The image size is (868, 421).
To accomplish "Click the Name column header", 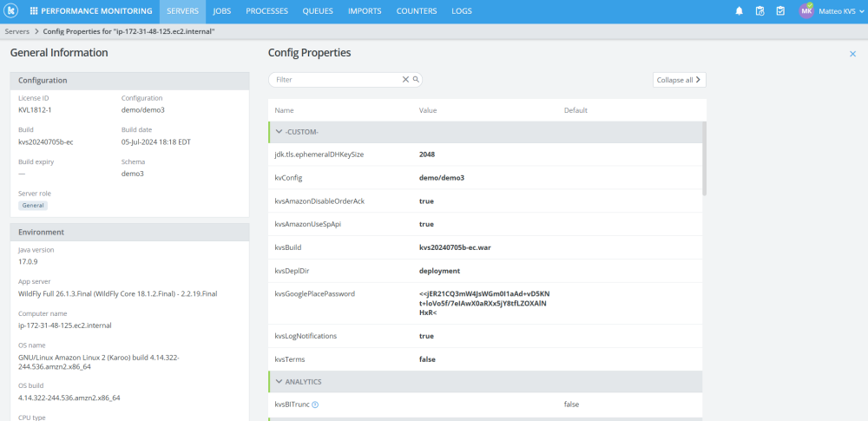I will pyautogui.click(x=284, y=110).
